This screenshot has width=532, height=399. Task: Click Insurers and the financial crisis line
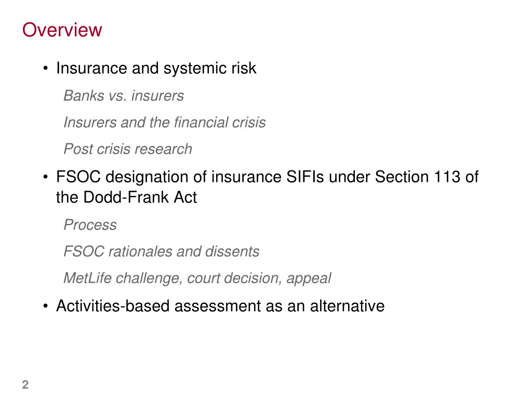165,123
